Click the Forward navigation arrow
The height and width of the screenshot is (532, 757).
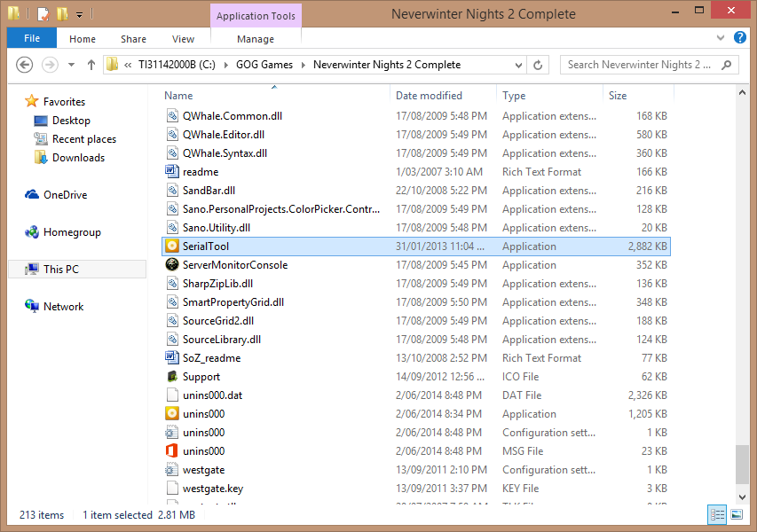pyautogui.click(x=50, y=65)
